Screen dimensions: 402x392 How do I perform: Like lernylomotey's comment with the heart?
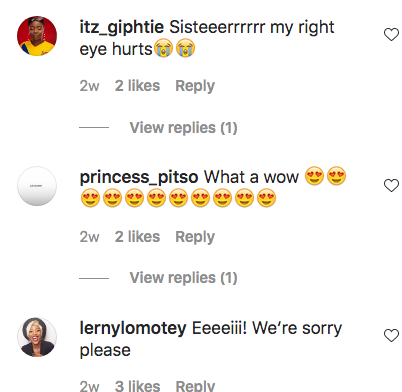coord(391,335)
